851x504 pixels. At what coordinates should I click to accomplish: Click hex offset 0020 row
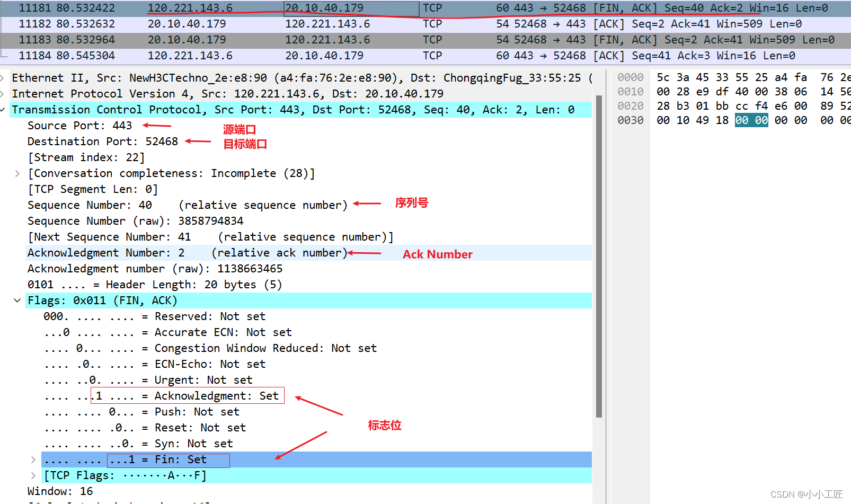tap(631, 106)
